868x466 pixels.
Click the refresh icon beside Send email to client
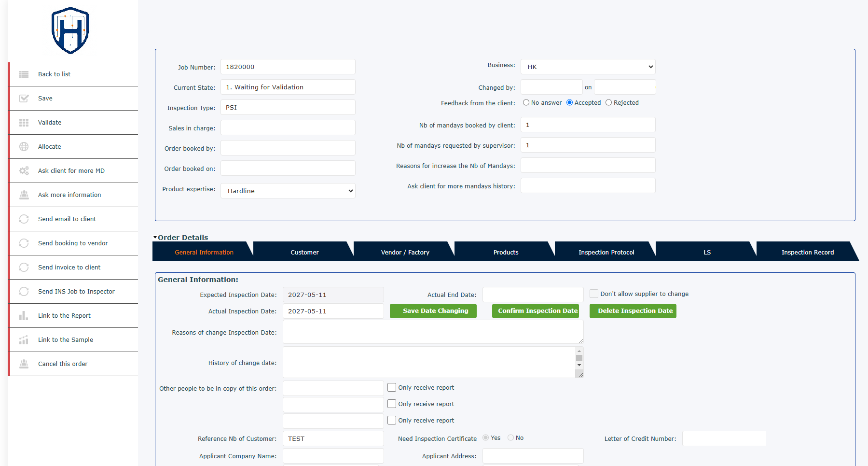coord(24,219)
